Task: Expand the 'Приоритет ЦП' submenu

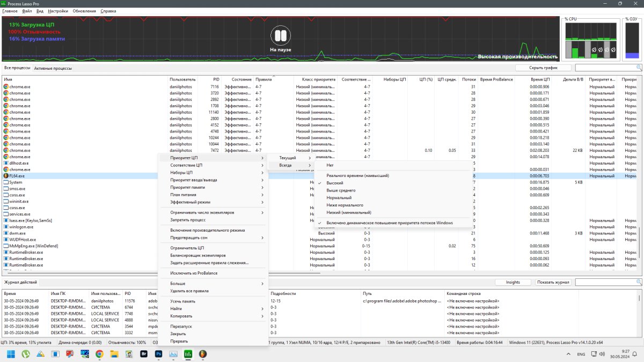Action: [214, 158]
